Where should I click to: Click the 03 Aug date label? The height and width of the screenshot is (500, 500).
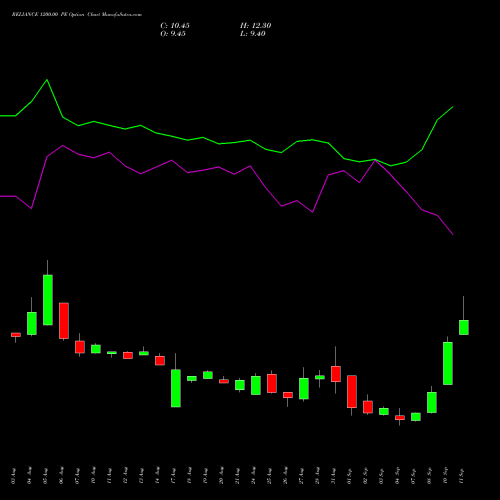(13, 476)
